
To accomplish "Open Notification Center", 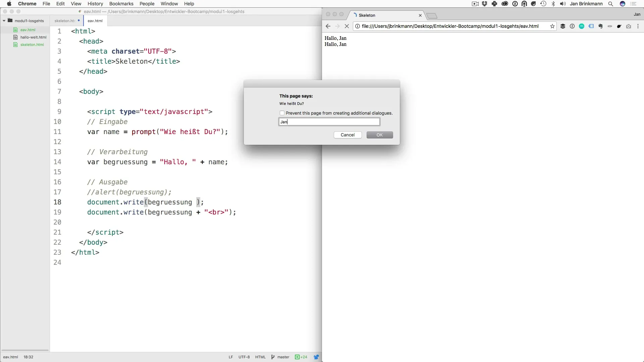I will (x=634, y=4).
